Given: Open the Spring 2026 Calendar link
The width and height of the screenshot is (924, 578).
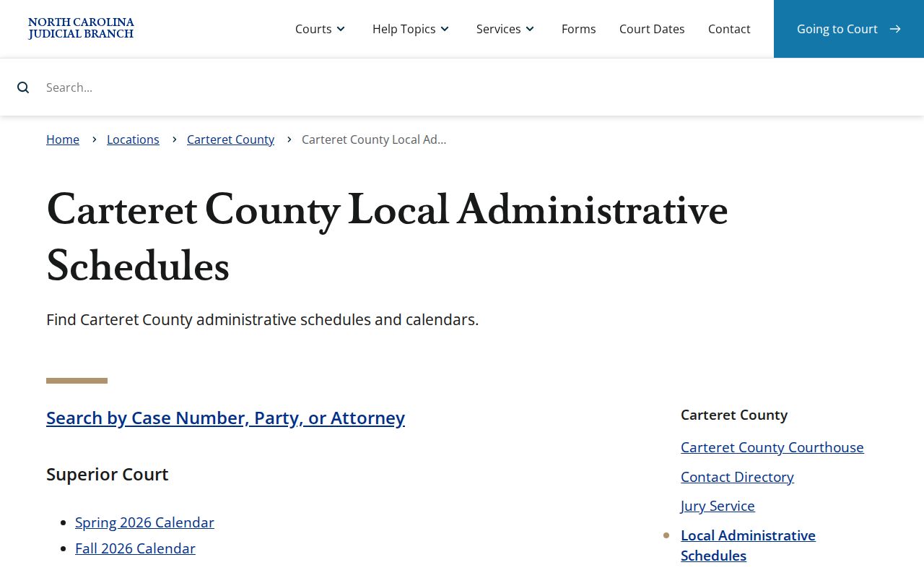Looking at the screenshot, I should (144, 522).
